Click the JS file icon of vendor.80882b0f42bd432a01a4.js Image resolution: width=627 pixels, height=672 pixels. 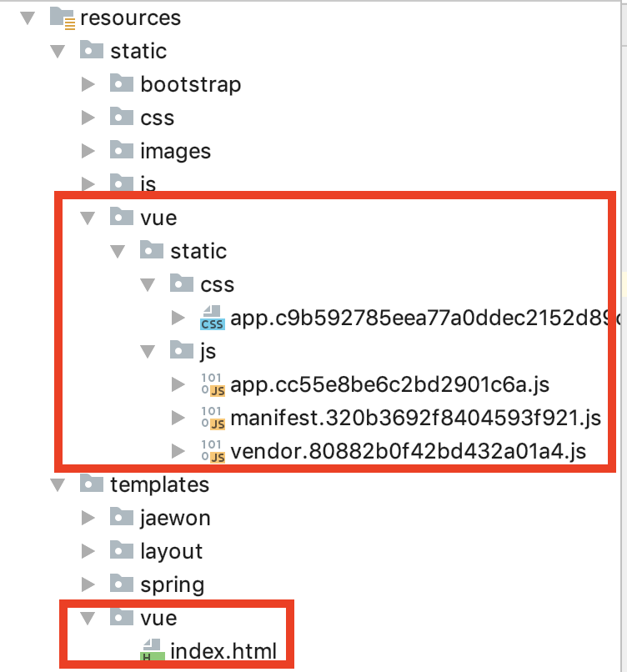click(x=213, y=451)
